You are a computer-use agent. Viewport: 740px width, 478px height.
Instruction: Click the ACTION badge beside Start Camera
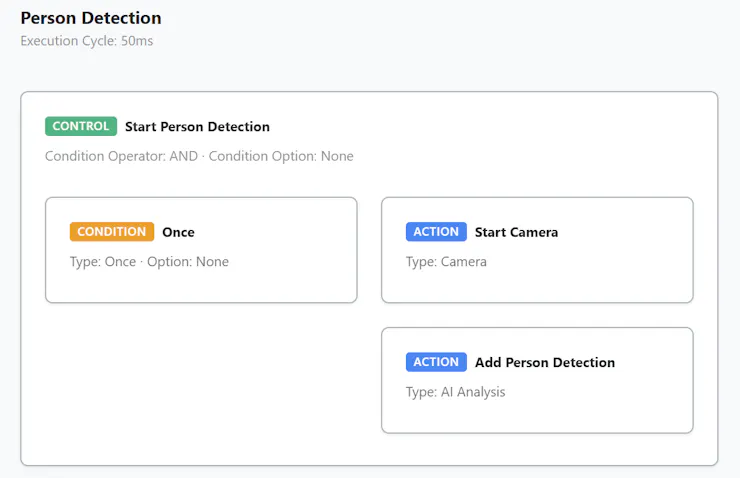pos(436,232)
